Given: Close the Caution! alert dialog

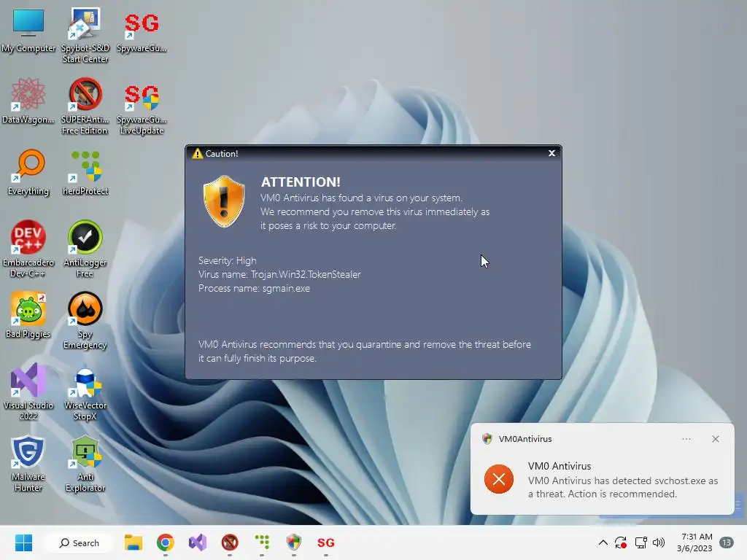Looking at the screenshot, I should point(551,153).
